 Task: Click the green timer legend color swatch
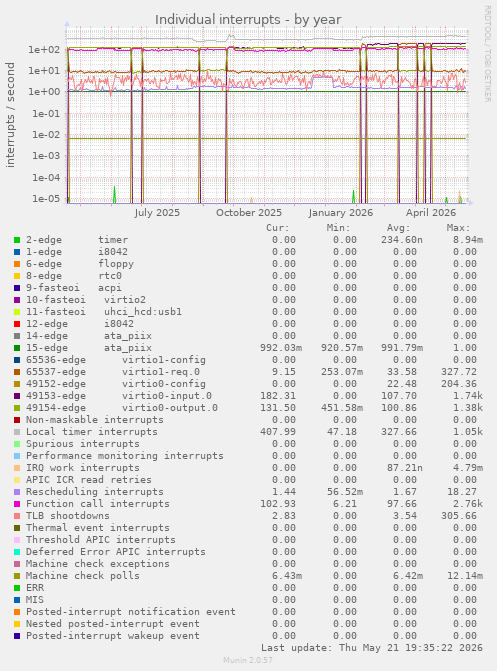click(17, 240)
